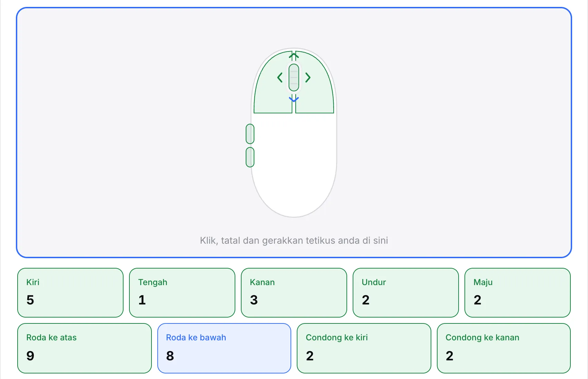Click the scroll-up arrow above the wheel
Image resolution: width=588 pixels, height=379 pixels.
tap(294, 56)
